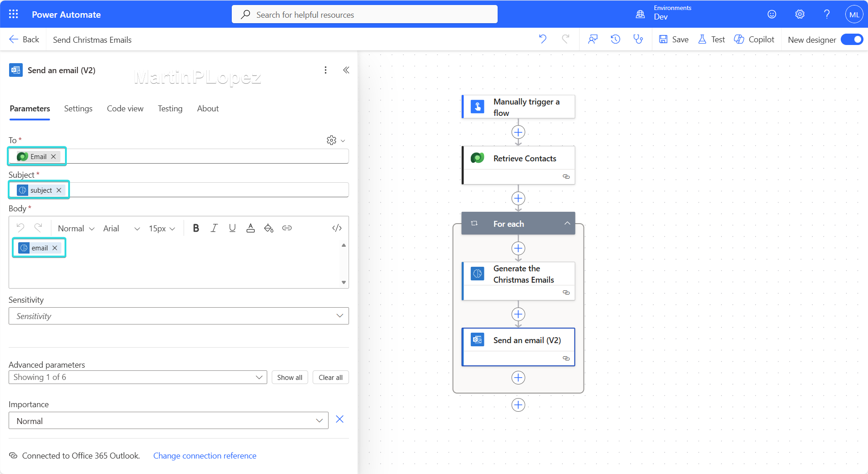Insert a link in the email body
This screenshot has width=868, height=474.
point(287,228)
